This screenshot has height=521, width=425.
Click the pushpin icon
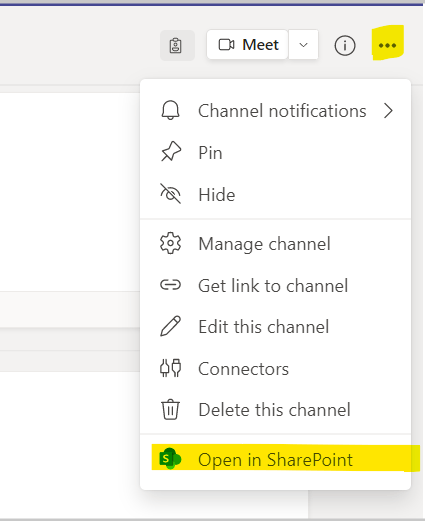click(x=171, y=151)
